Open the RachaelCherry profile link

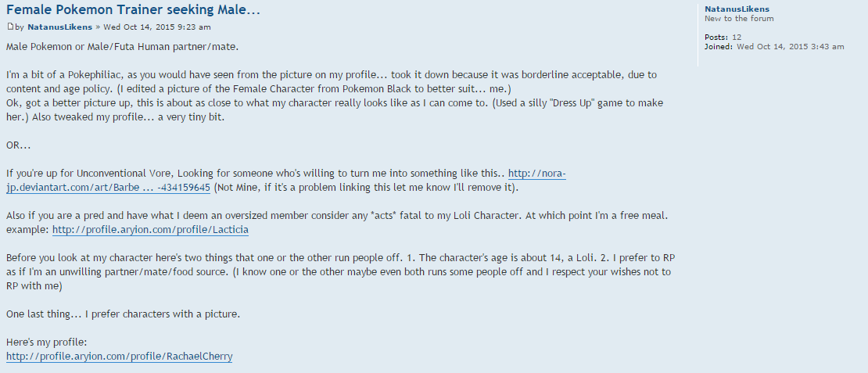(119, 357)
